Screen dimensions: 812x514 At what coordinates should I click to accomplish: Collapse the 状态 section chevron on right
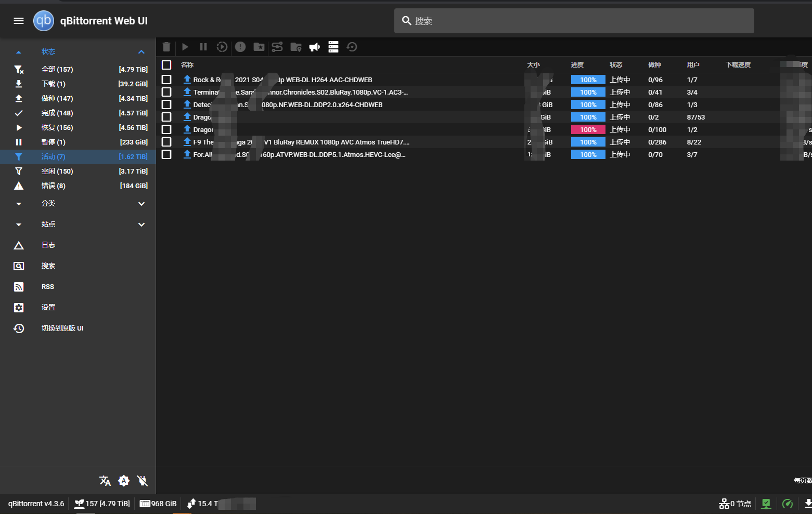[x=141, y=51]
